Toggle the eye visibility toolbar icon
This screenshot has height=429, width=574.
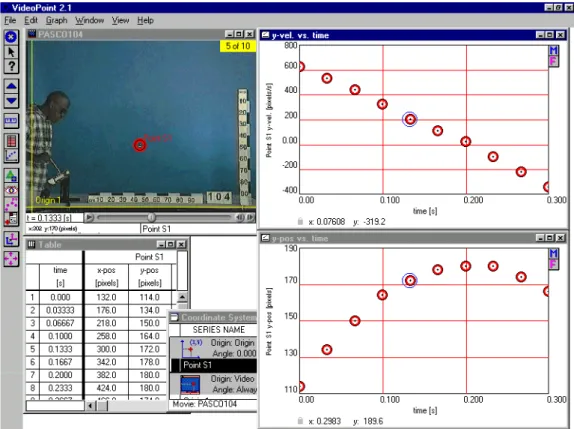click(x=11, y=190)
